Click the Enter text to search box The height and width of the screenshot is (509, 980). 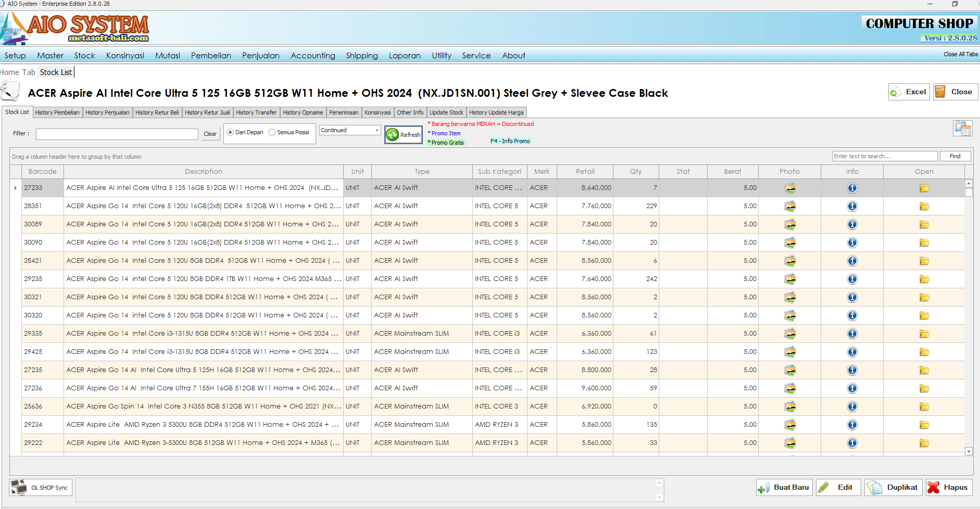[885, 156]
